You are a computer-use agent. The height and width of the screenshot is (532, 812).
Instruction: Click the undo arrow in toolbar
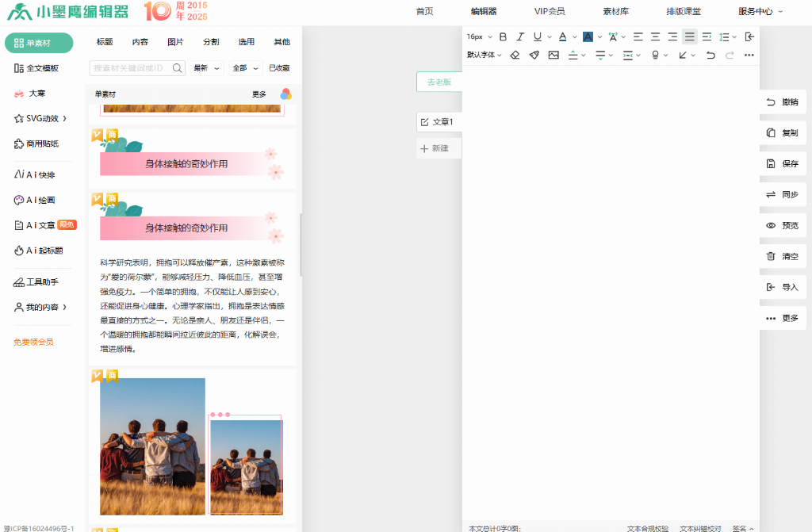coord(710,55)
